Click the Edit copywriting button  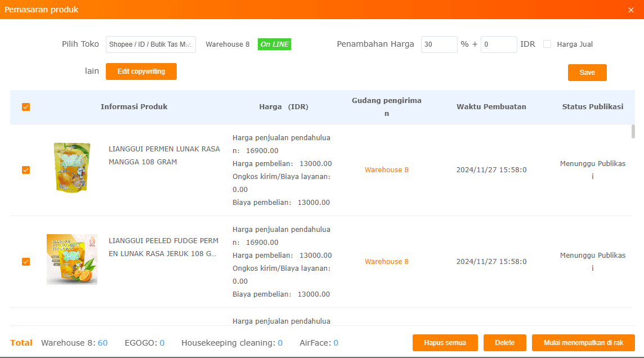click(x=141, y=71)
